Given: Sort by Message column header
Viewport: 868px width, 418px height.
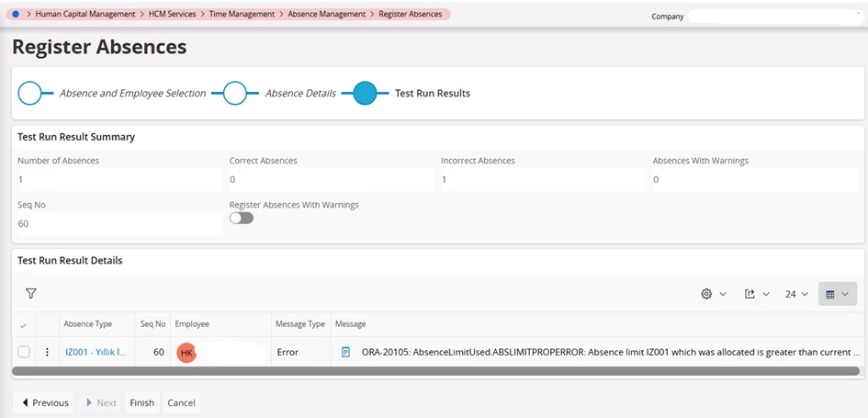Looking at the screenshot, I should (350, 324).
